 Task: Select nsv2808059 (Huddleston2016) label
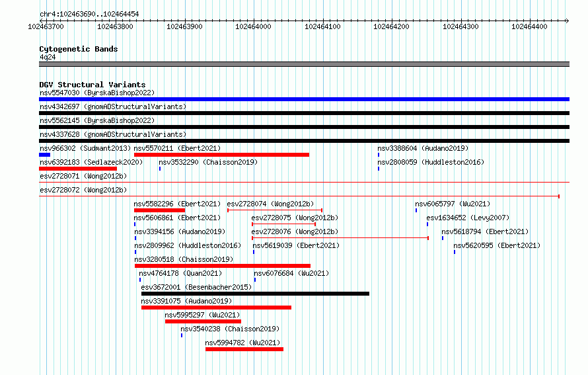[431, 162]
